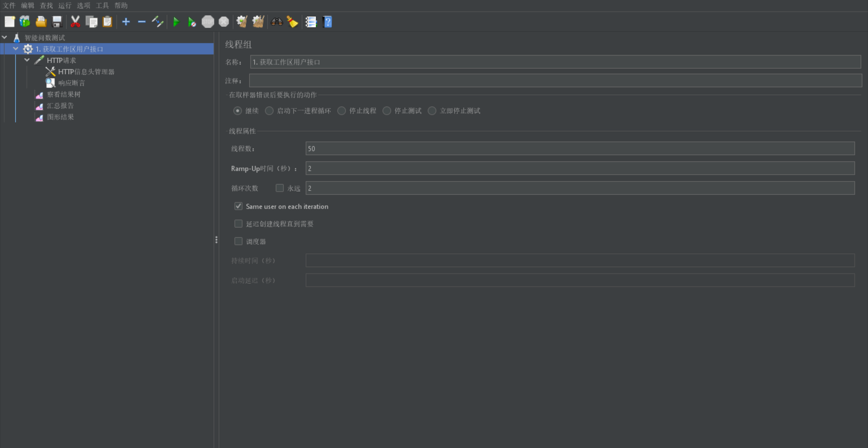Click Start no pauses icon
This screenshot has width=868, height=448.
pos(192,22)
